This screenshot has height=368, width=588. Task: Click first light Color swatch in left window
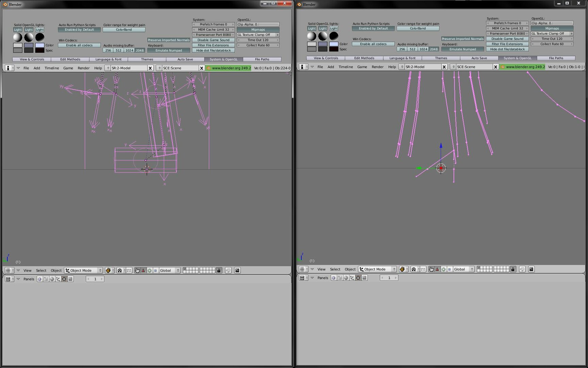coord(18,45)
